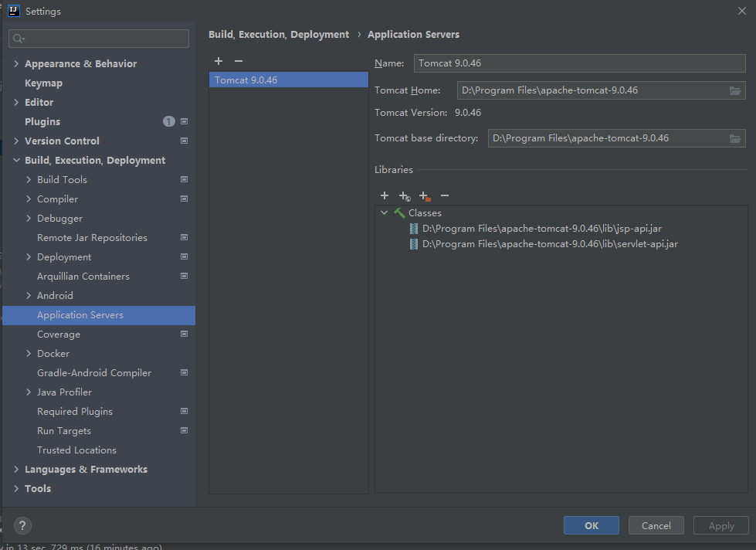Select Remote Jar Repositories settings

coord(92,238)
